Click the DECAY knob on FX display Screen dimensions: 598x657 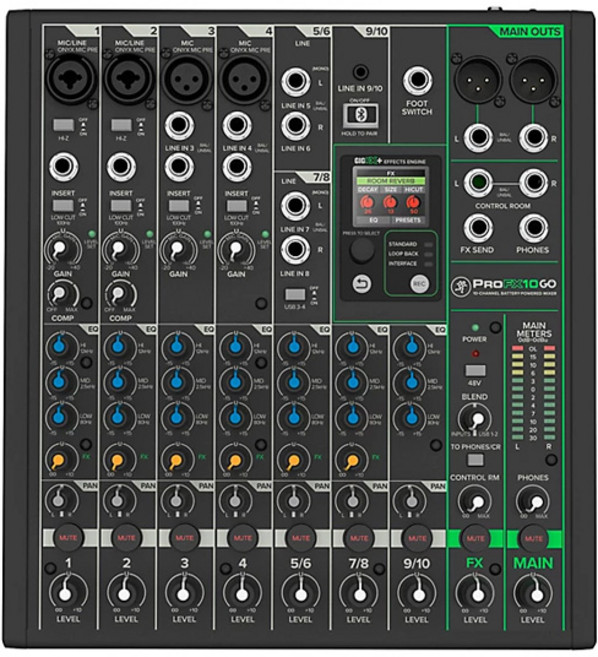point(368,202)
